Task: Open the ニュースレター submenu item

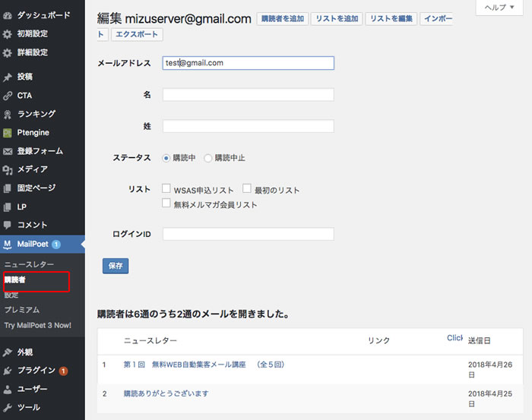Action: [29, 264]
